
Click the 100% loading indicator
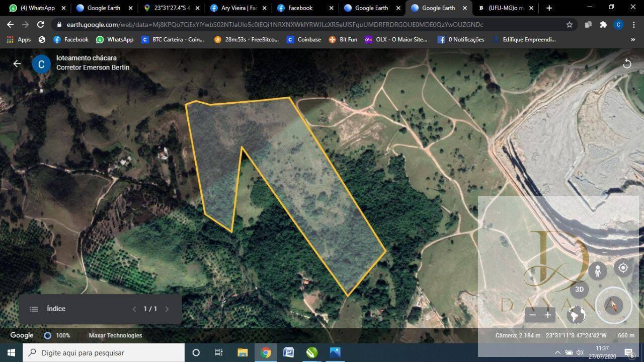pos(57,335)
